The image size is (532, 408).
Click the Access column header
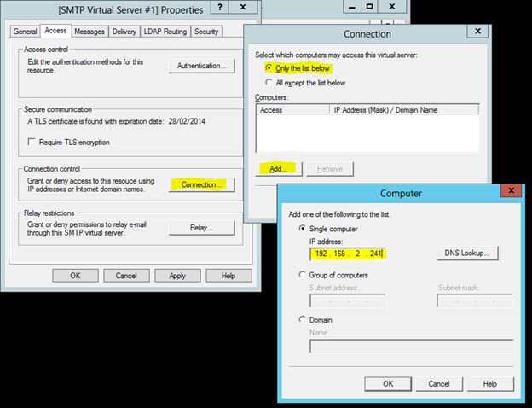click(x=292, y=110)
